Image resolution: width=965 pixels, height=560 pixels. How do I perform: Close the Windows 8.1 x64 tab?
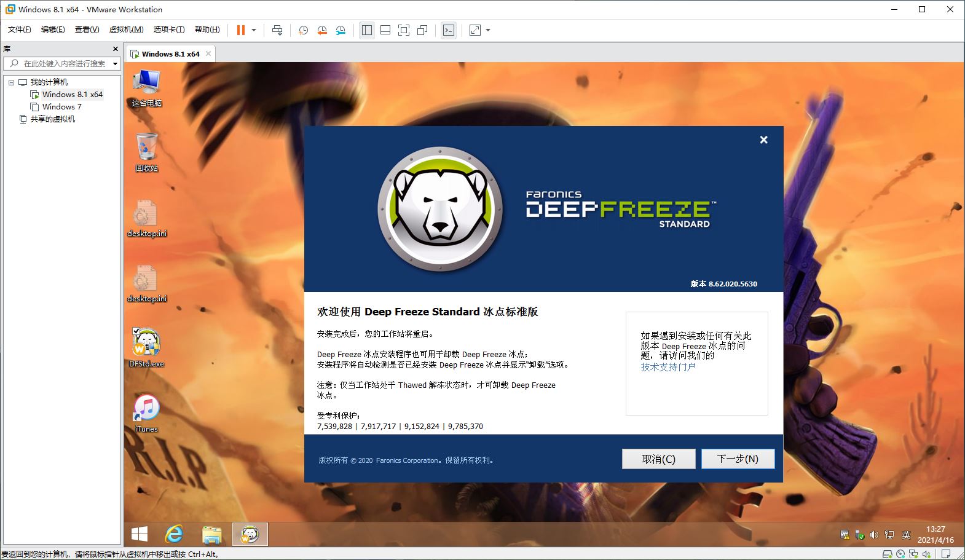click(x=208, y=53)
